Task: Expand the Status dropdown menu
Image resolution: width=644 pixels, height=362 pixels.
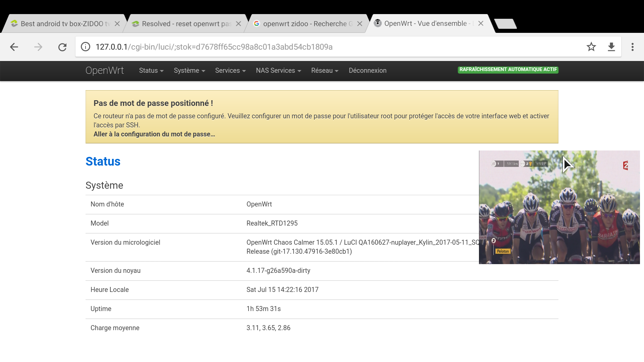Action: tap(151, 70)
